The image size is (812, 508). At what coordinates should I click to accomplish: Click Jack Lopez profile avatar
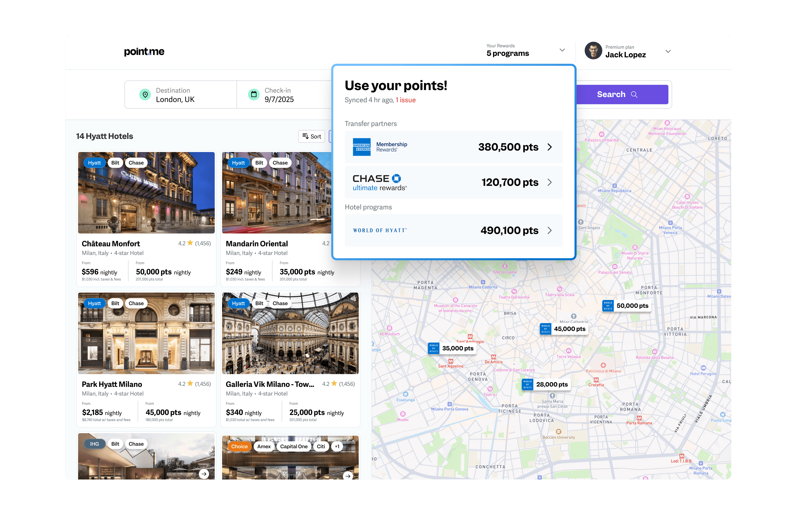click(x=593, y=51)
